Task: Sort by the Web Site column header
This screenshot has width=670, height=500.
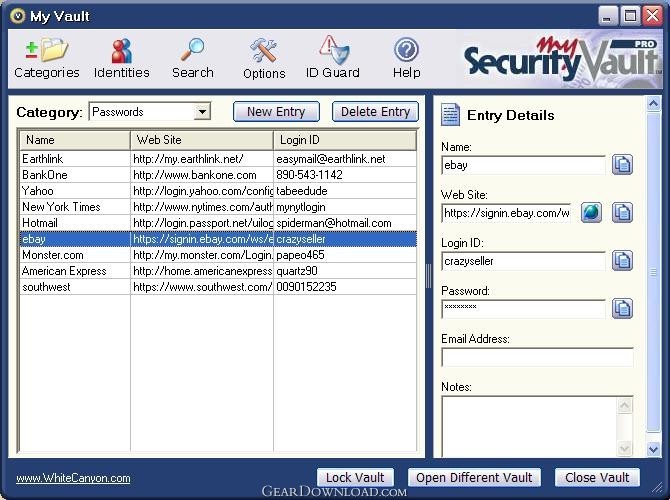Action: coord(202,140)
